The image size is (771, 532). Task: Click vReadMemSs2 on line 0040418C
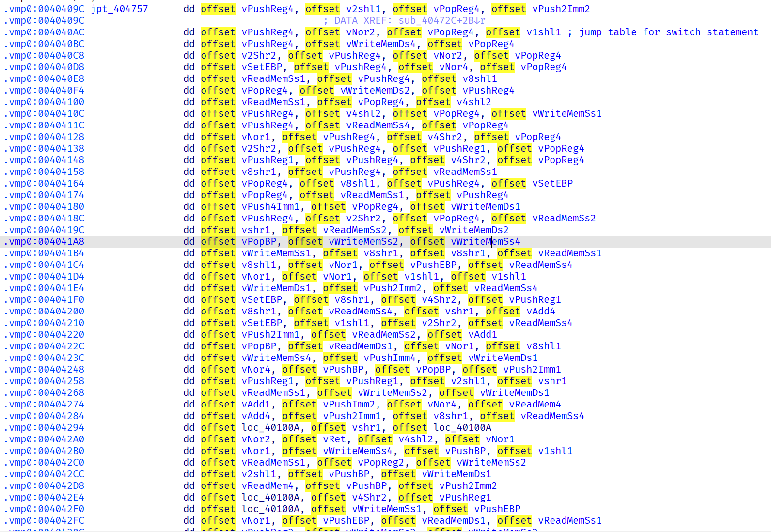pos(564,218)
